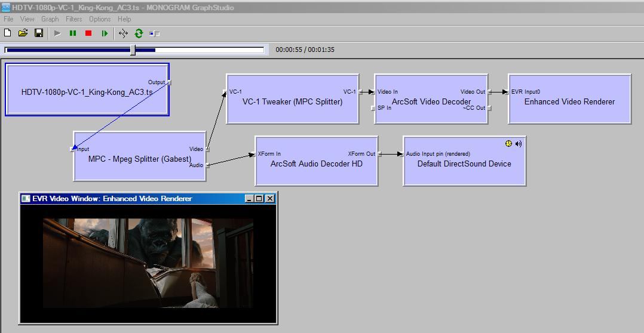Screen dimensions: 644x333
Task: Select the Default DirectSound Device filter
Action: 465,161
